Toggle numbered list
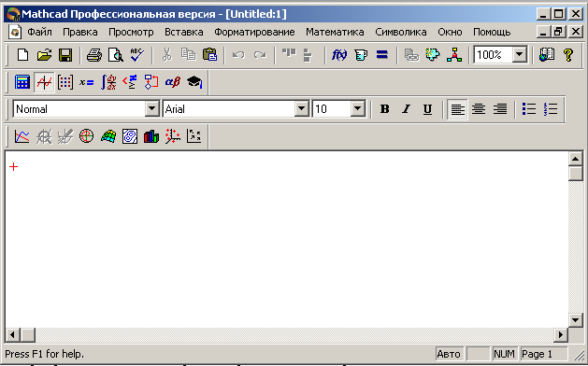 click(x=551, y=109)
